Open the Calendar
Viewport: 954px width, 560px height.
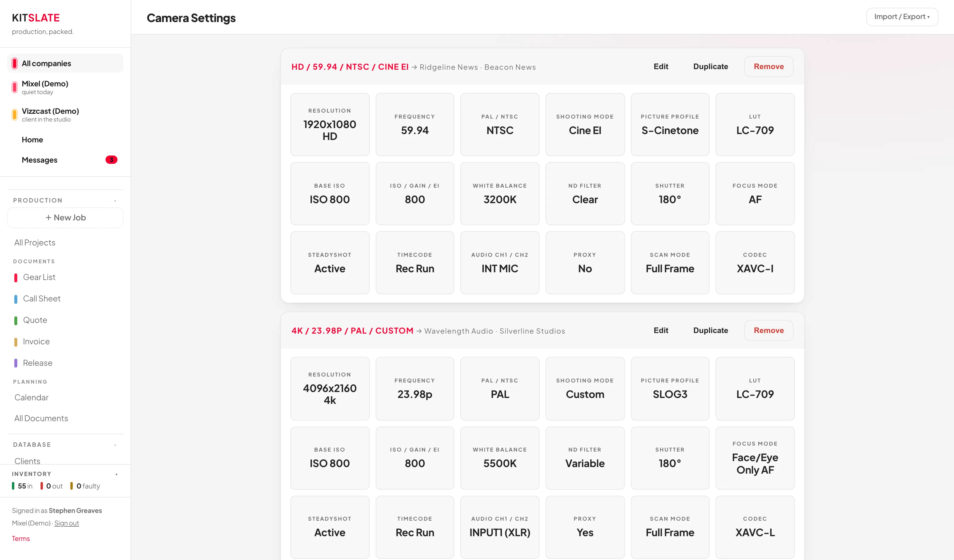pyautogui.click(x=31, y=397)
